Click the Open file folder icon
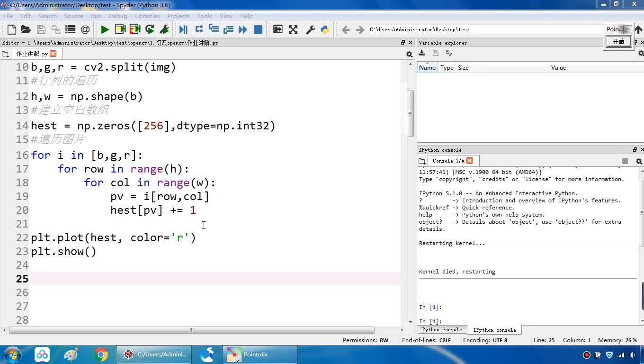Viewport: 644px width, 364px height. pyautogui.click(x=26, y=29)
